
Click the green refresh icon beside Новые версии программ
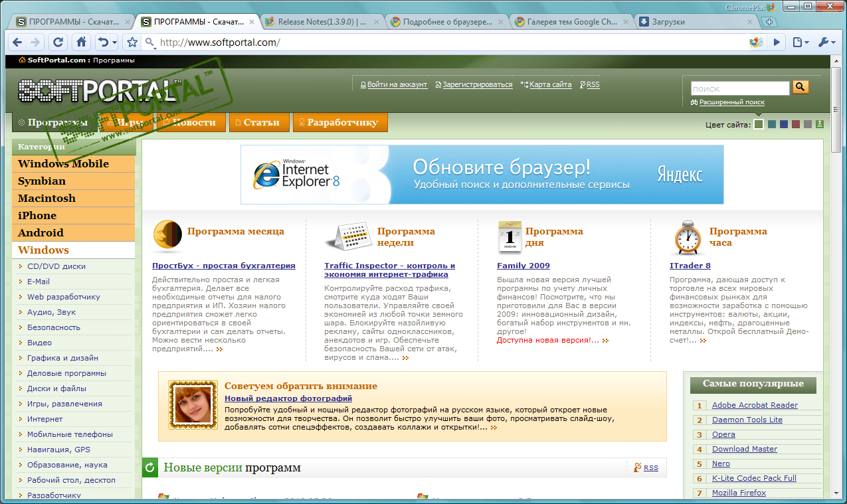click(x=150, y=467)
